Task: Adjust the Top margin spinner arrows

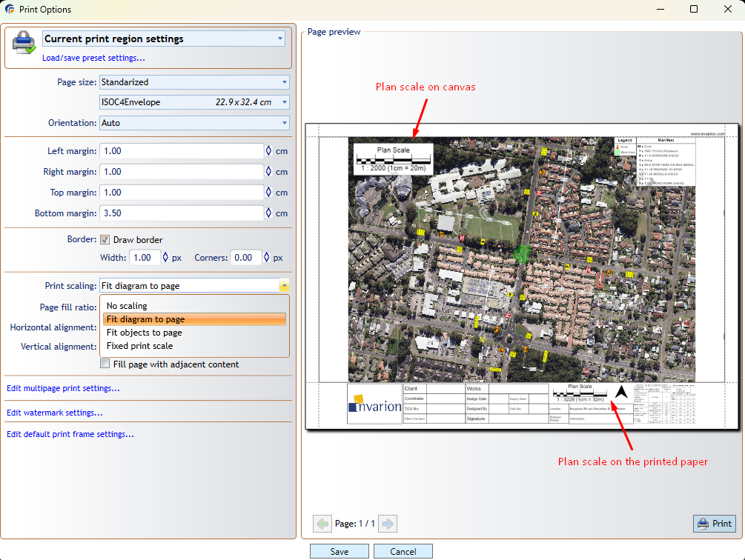Action: 268,192
